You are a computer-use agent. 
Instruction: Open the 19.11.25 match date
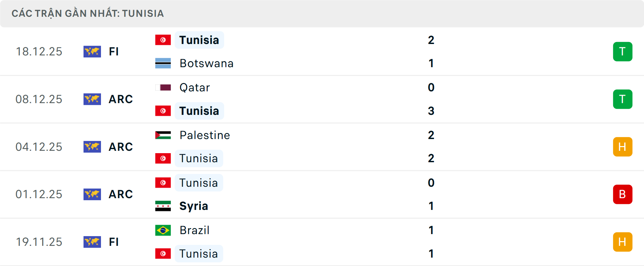(39, 242)
